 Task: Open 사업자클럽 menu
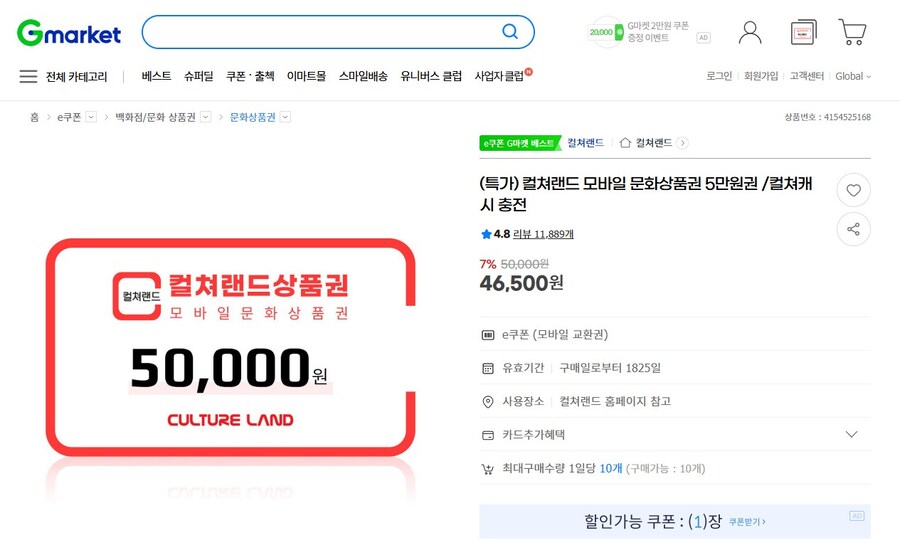tap(499, 76)
